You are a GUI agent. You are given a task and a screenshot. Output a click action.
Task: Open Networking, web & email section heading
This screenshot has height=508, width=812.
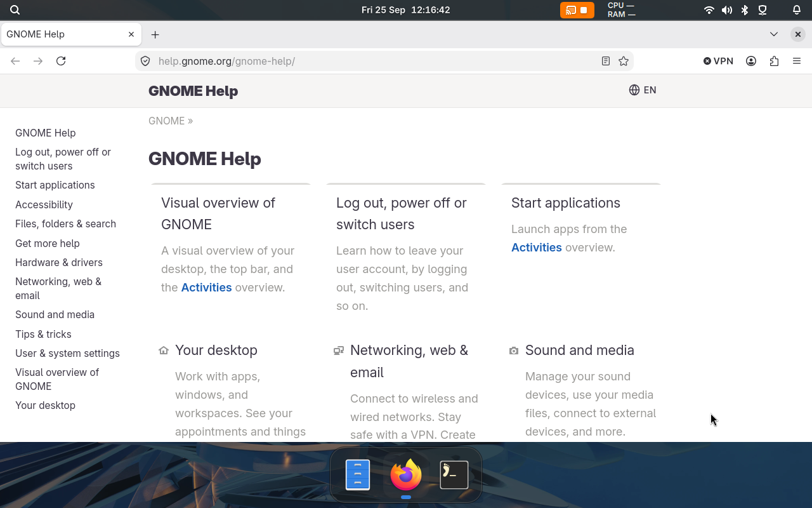(x=409, y=361)
